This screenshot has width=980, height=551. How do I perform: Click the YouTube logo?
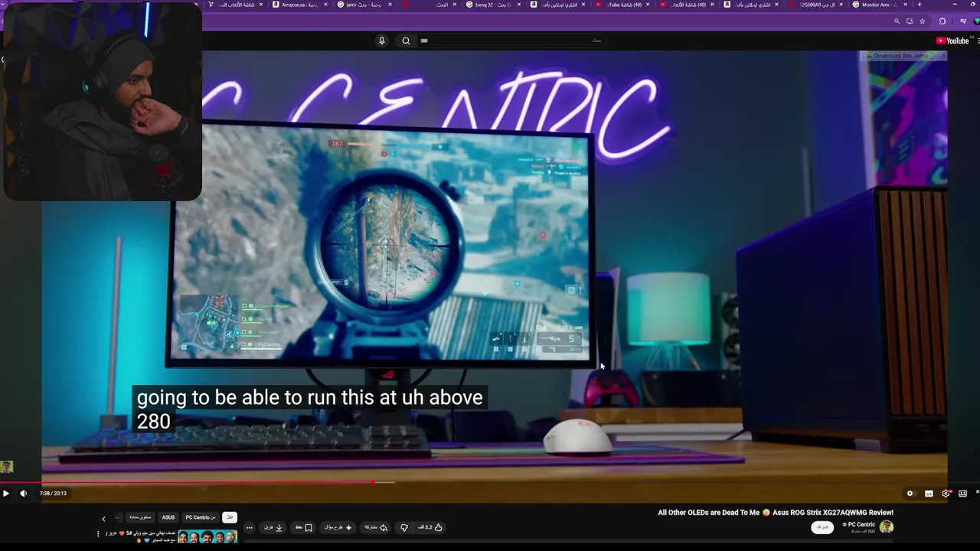[x=952, y=41]
